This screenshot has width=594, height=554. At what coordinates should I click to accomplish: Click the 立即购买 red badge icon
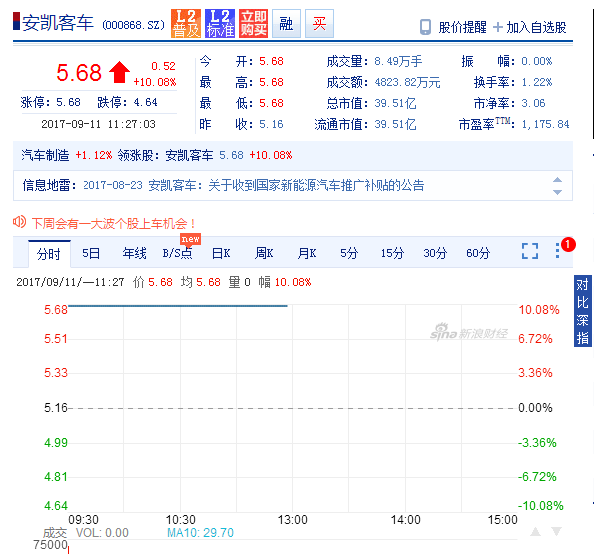click(x=253, y=23)
